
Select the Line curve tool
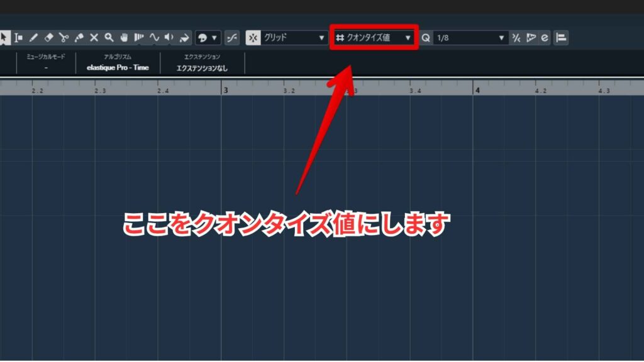tap(154, 38)
